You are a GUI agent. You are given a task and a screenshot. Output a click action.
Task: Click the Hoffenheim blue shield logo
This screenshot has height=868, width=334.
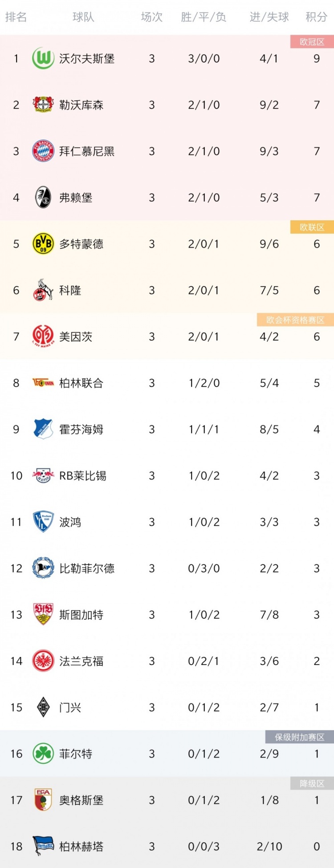point(43,429)
